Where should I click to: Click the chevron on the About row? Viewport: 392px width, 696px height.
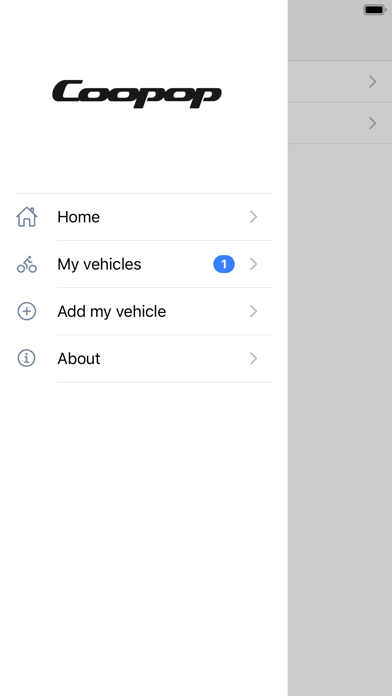[253, 358]
